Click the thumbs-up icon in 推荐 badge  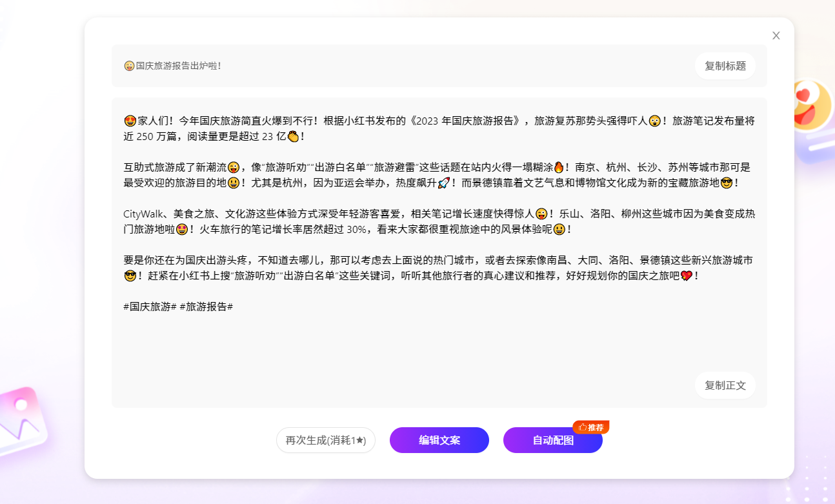582,427
